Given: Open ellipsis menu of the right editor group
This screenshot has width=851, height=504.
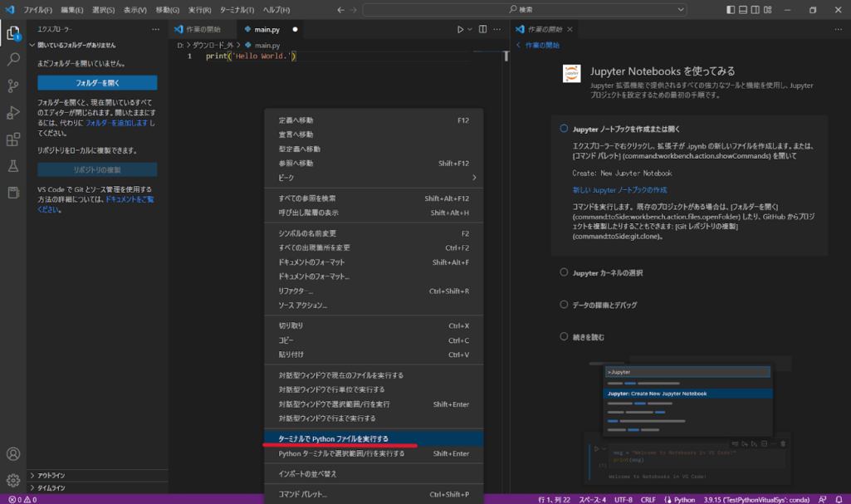Looking at the screenshot, I should click(x=839, y=29).
